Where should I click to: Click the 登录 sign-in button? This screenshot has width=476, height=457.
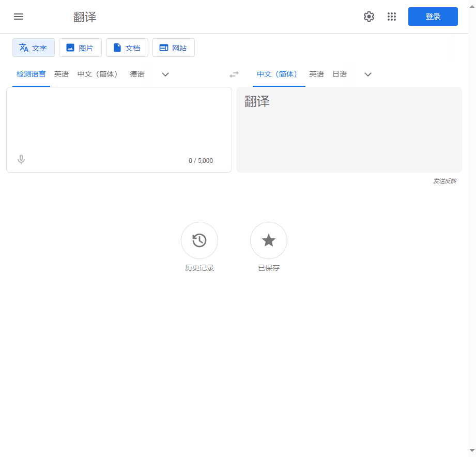tap(433, 17)
